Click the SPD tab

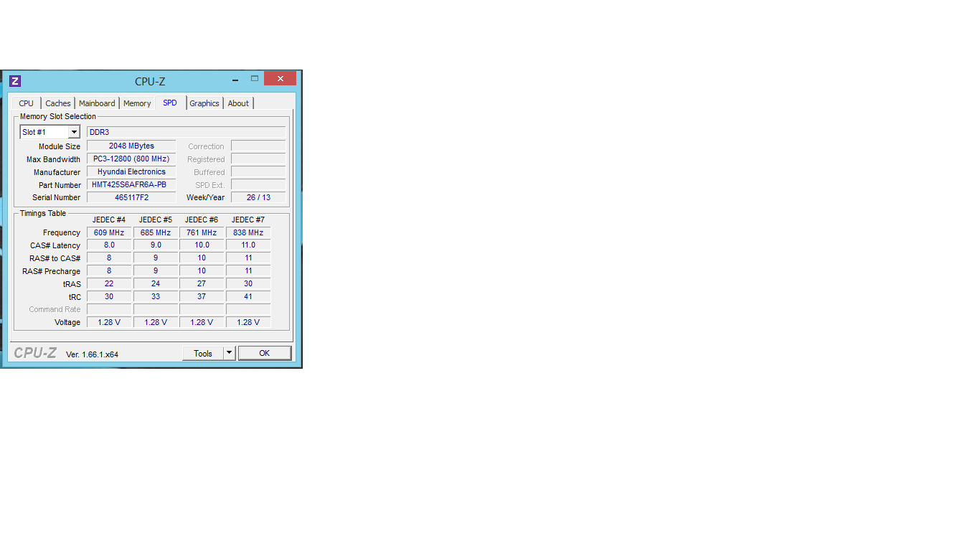170,103
